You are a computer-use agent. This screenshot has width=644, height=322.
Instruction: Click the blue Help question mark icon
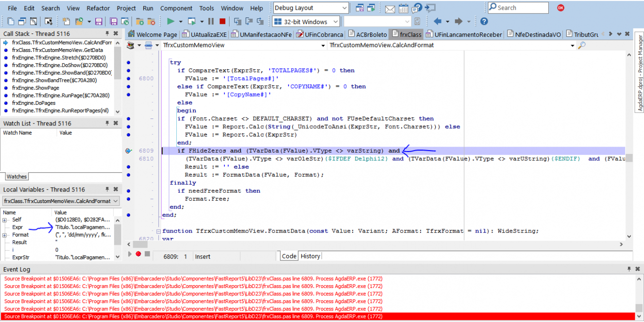[x=484, y=21]
